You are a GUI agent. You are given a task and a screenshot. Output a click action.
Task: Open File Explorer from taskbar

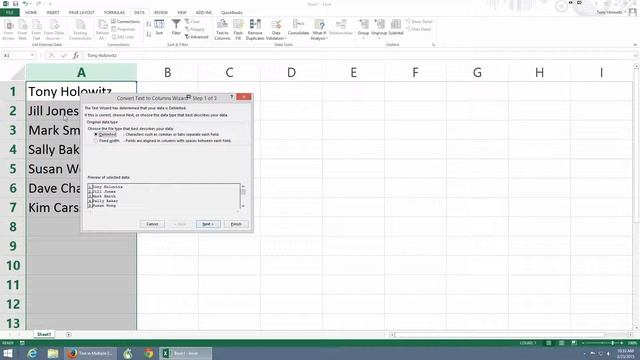point(53,353)
